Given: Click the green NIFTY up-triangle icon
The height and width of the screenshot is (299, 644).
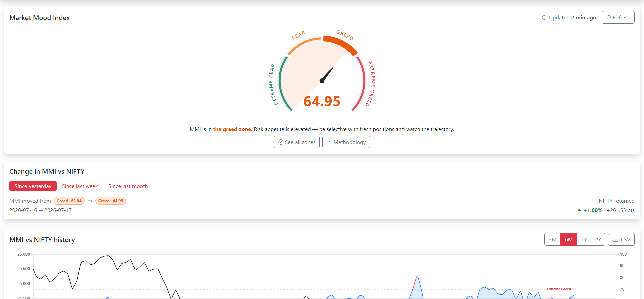Looking at the screenshot, I should (x=579, y=210).
